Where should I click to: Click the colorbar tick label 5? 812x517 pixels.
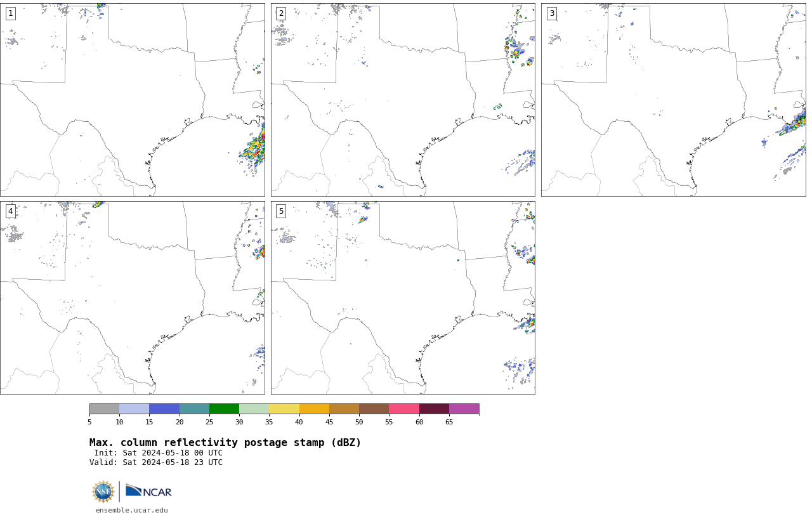click(89, 422)
